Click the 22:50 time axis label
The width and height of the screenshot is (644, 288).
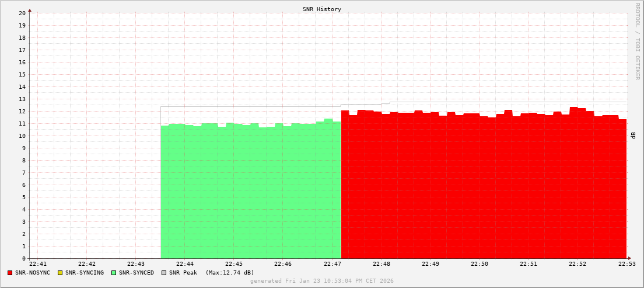[479, 264]
